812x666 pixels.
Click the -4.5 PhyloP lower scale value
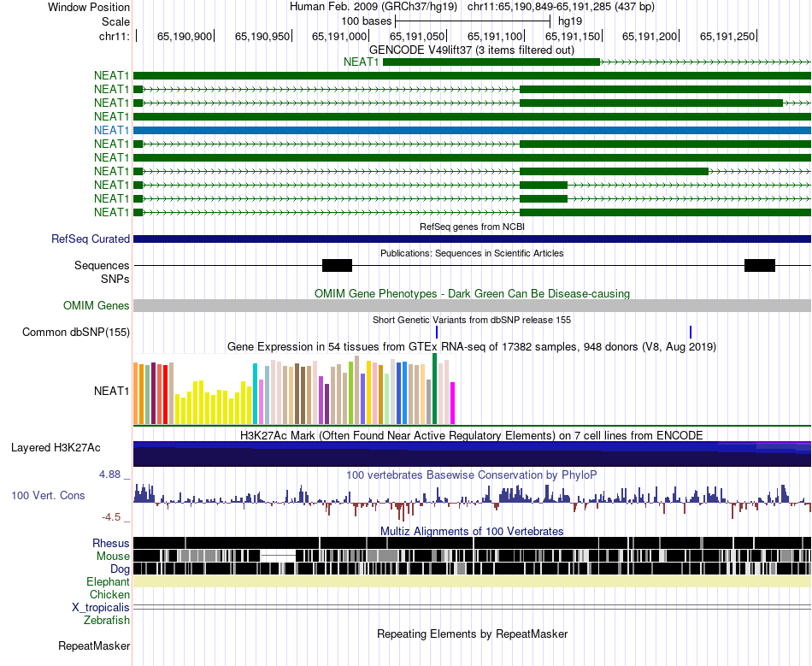111,517
